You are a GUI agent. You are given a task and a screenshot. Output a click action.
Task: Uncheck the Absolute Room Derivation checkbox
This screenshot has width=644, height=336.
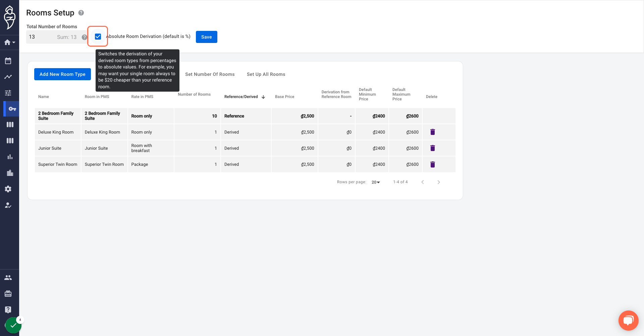(98, 36)
